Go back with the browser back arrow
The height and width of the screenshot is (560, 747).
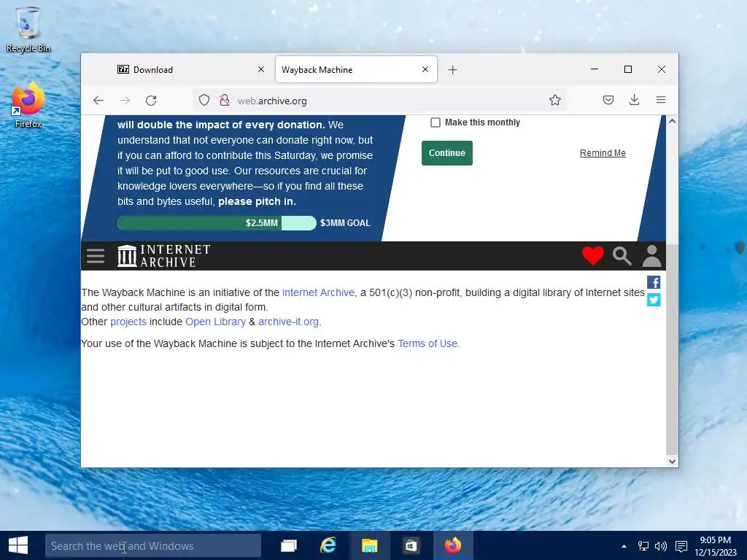point(98,101)
